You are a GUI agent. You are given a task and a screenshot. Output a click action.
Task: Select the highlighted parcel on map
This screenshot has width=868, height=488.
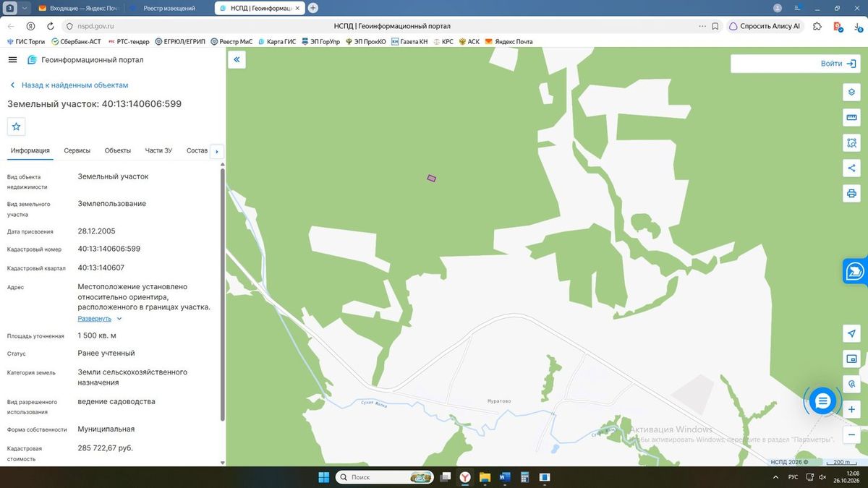click(431, 178)
